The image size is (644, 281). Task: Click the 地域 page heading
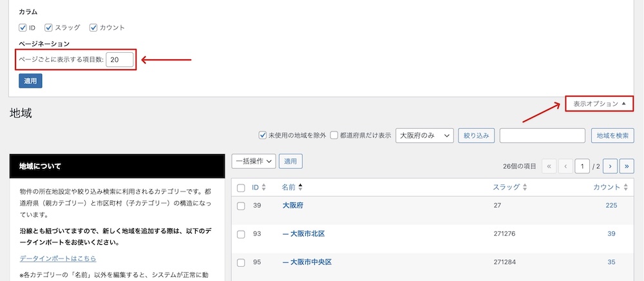pyautogui.click(x=21, y=114)
